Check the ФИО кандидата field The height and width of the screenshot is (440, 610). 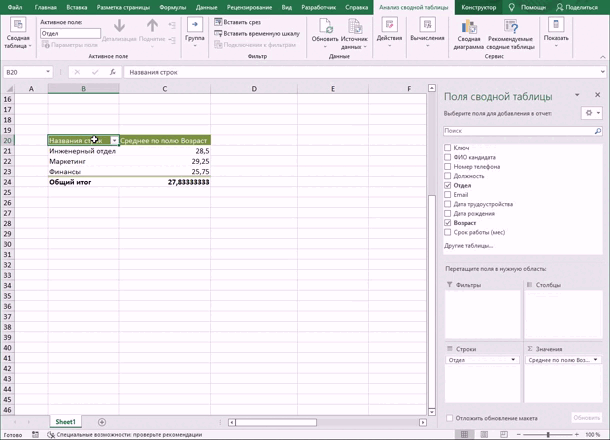pos(447,157)
